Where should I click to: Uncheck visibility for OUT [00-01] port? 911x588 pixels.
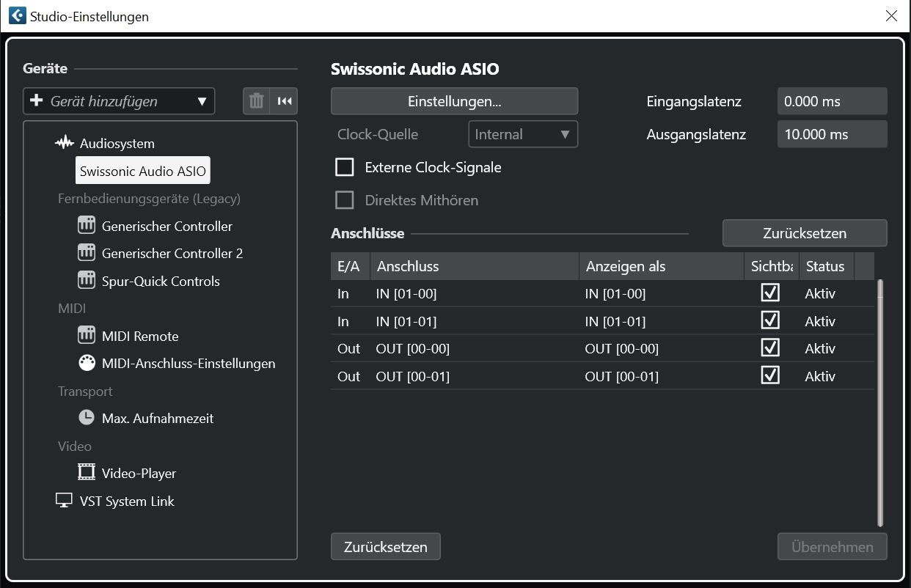pos(770,375)
